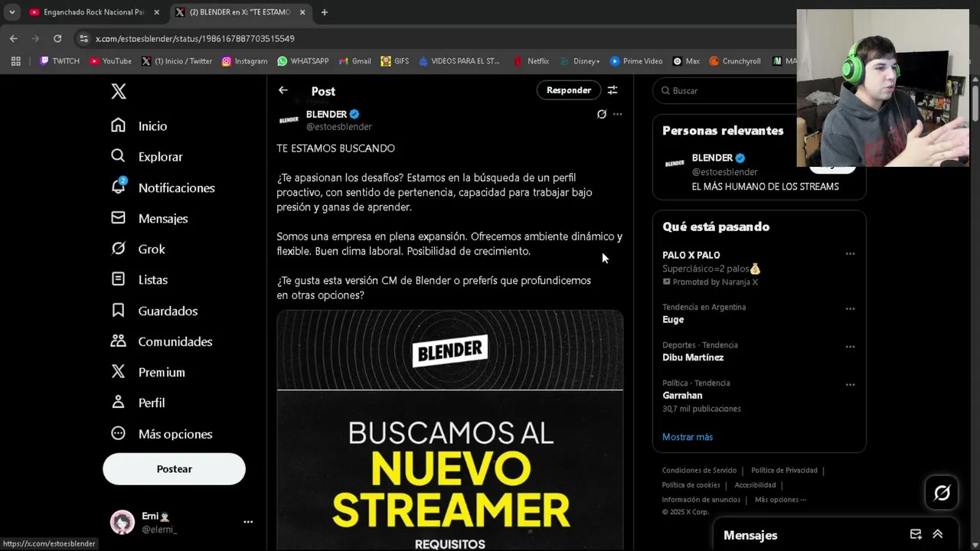
Task: Open the BUSCAMOS AL NUEVO STREAMER image
Action: coord(450,431)
